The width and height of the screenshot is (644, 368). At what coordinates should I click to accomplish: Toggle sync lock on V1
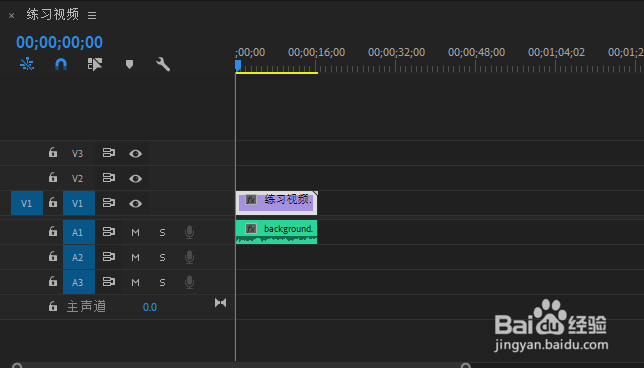tap(108, 203)
